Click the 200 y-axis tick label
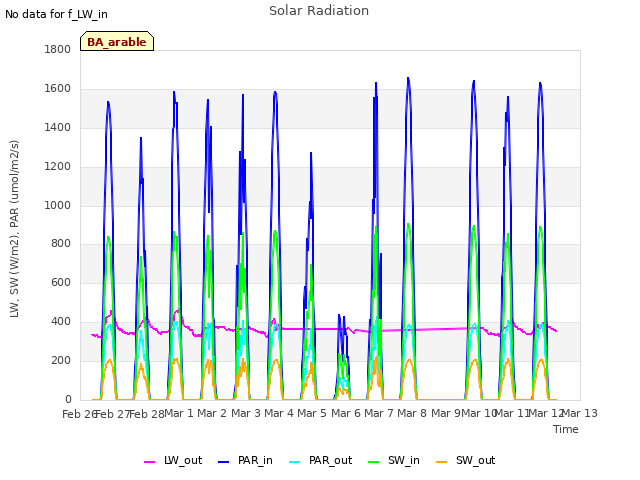Image resolution: width=640 pixels, height=480 pixels. pyautogui.click(x=61, y=360)
